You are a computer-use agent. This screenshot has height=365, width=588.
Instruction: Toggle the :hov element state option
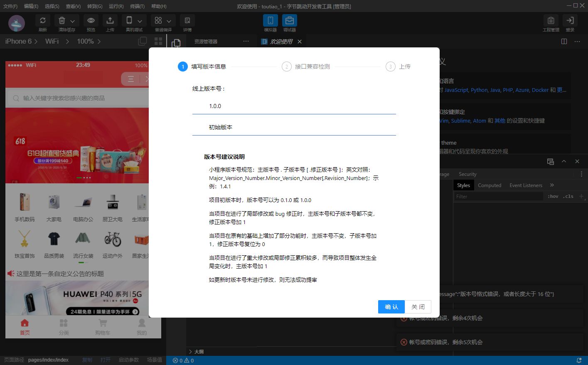tap(553, 196)
